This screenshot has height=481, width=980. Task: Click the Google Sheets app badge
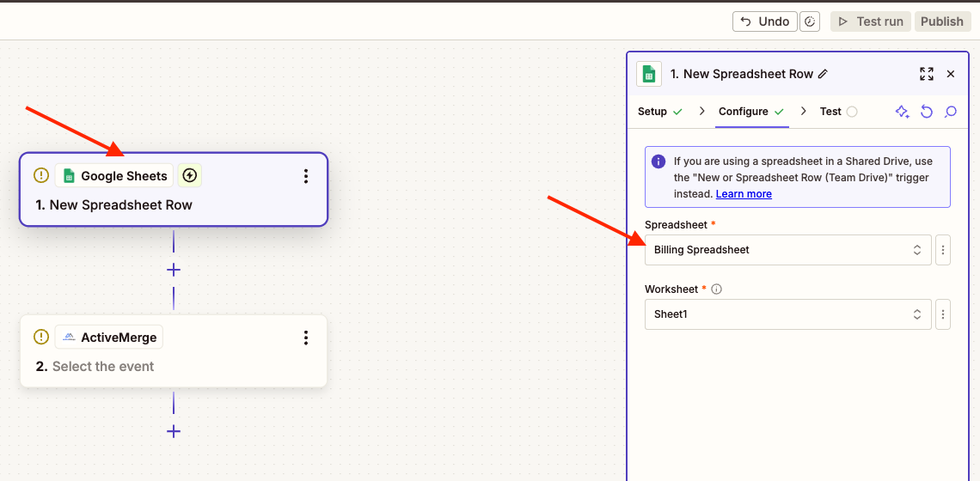coord(114,176)
